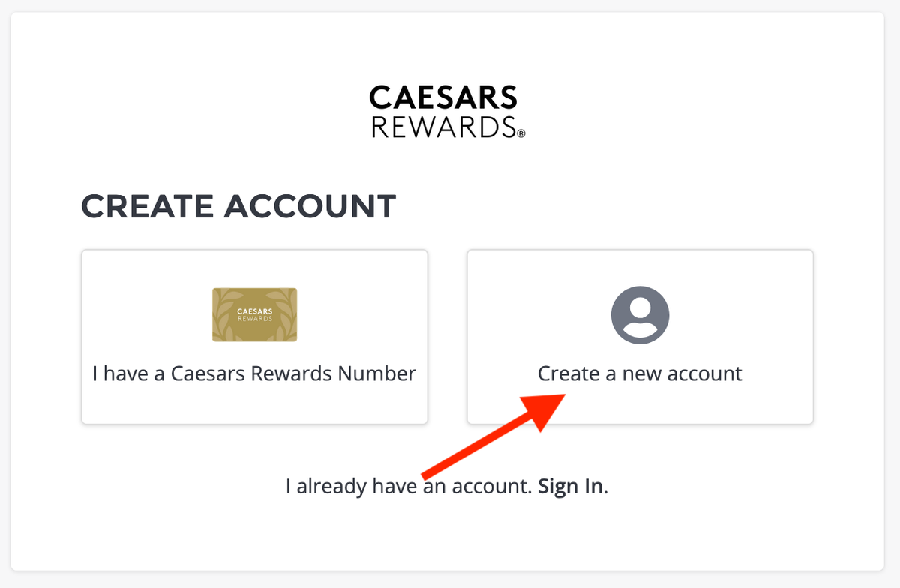Open the Sign In link
The width and height of the screenshot is (900, 588).
[x=570, y=486]
